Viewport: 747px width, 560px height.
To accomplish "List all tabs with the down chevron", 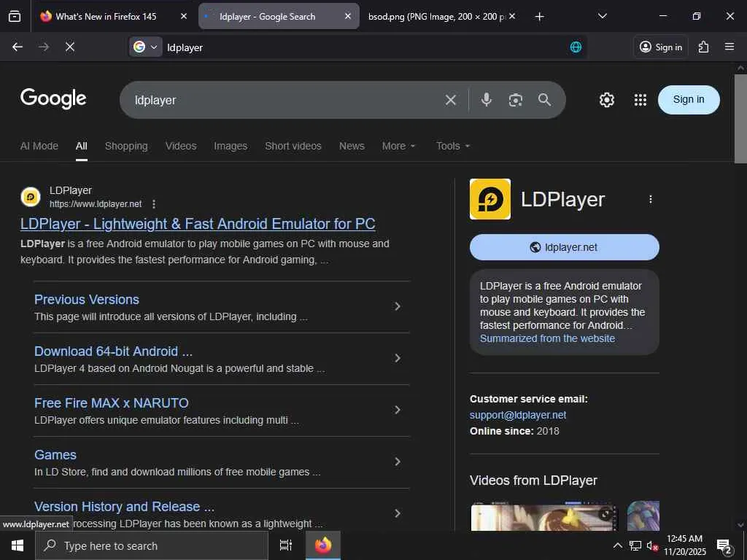I will point(602,16).
